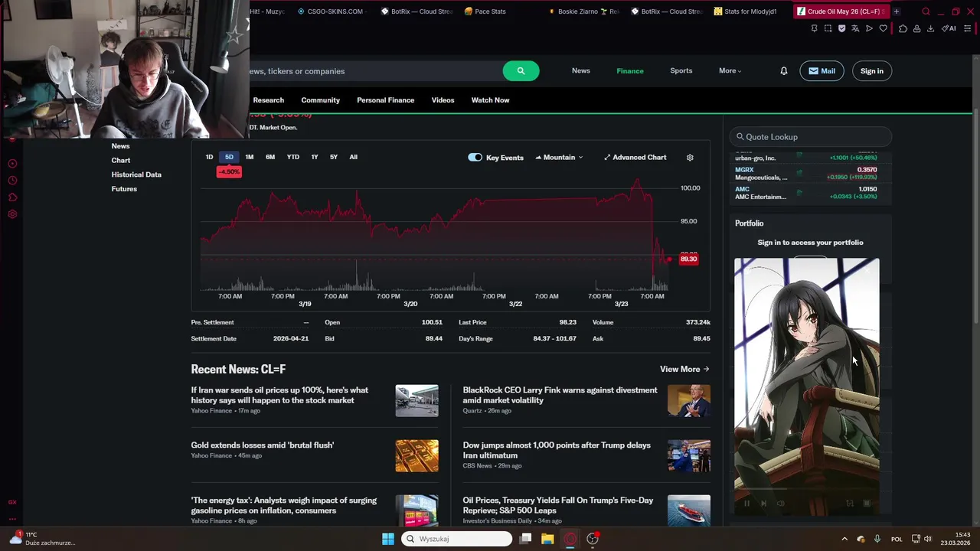Viewport: 980px width, 551px height.
Task: Click the page vertical scrollbar
Action: 975,214
